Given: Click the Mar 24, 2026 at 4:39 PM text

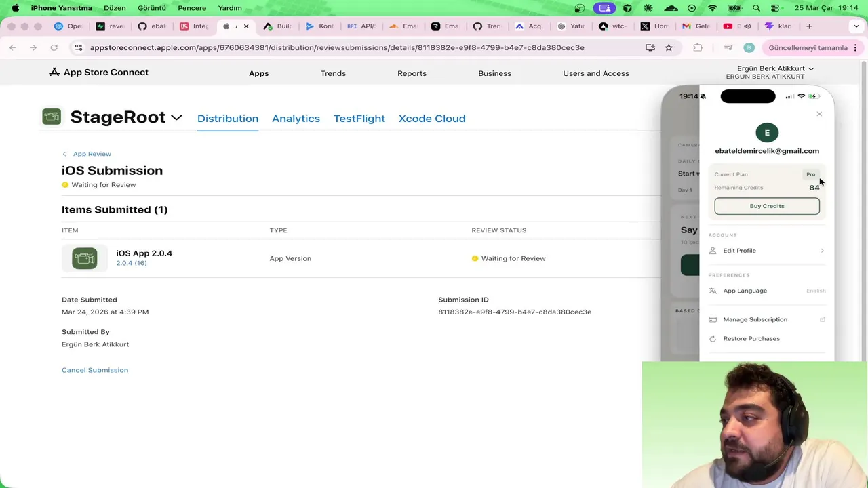Looking at the screenshot, I should [x=105, y=312].
